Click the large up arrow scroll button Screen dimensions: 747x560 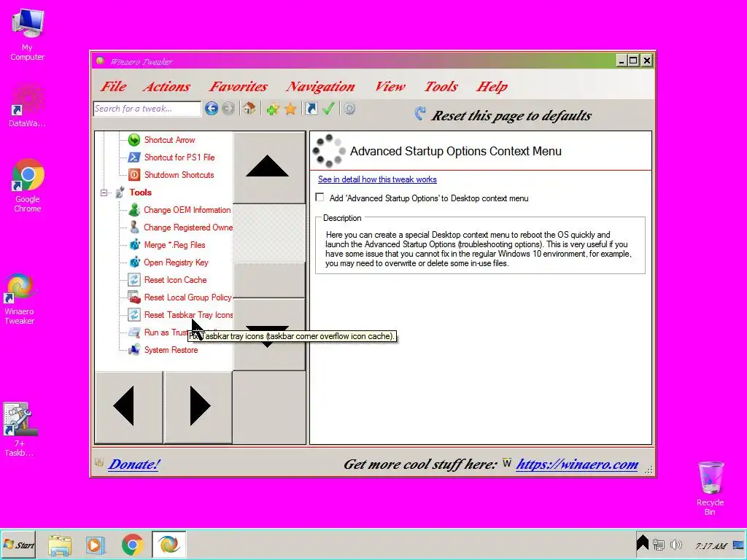pyautogui.click(x=269, y=168)
